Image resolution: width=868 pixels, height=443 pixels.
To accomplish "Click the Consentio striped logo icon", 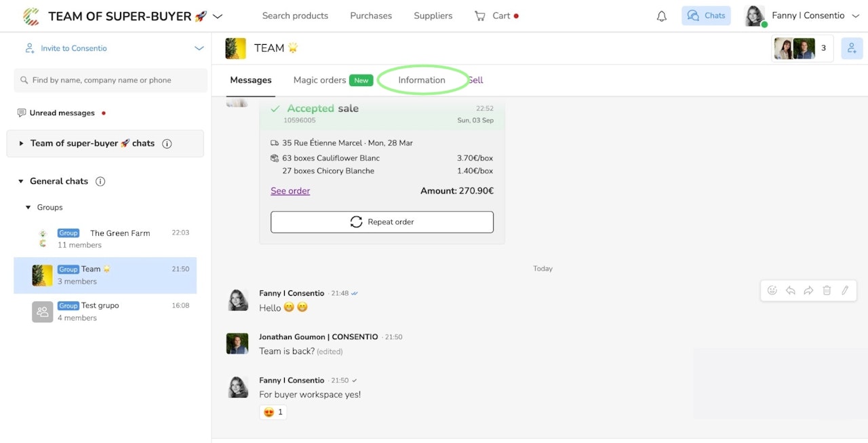I will tap(31, 16).
